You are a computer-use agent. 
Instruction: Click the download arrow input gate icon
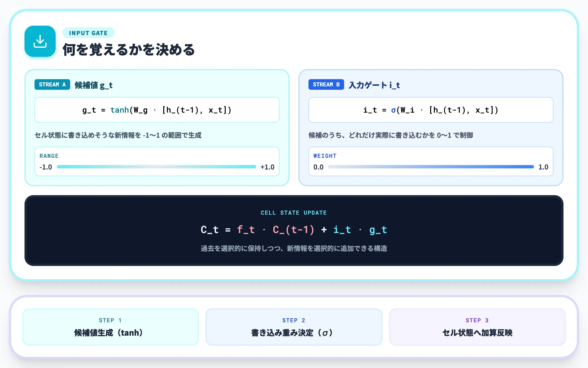coord(40,41)
